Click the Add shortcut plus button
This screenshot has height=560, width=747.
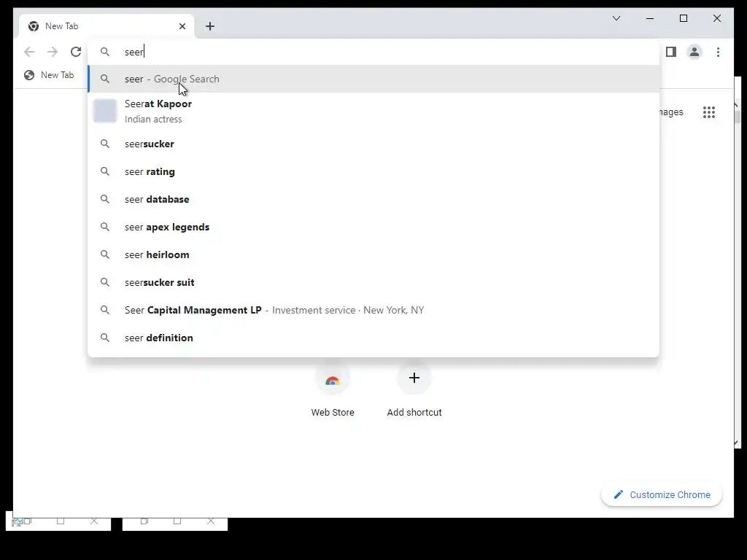click(414, 378)
